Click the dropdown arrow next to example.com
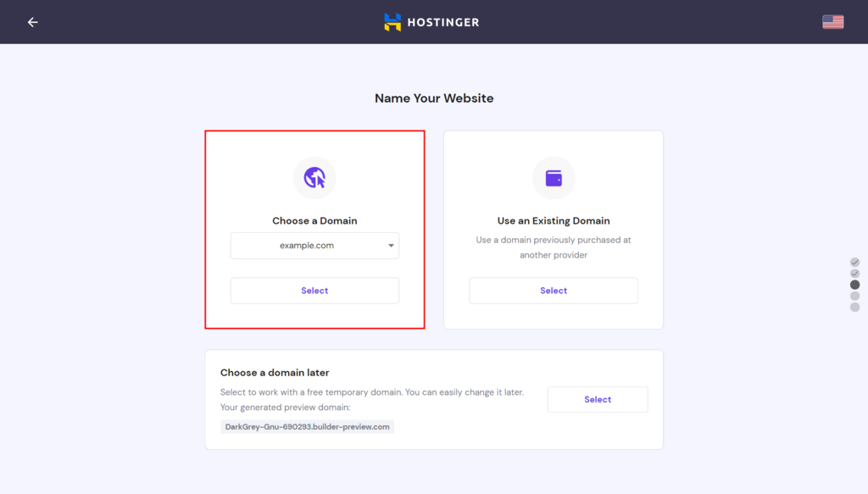This screenshot has height=494, width=868. coord(391,246)
